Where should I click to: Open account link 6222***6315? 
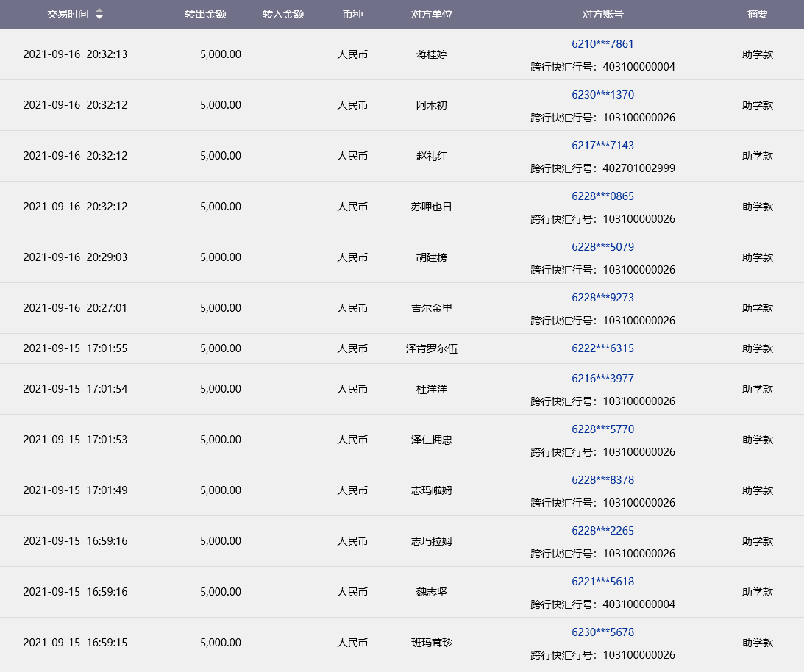[602, 348]
